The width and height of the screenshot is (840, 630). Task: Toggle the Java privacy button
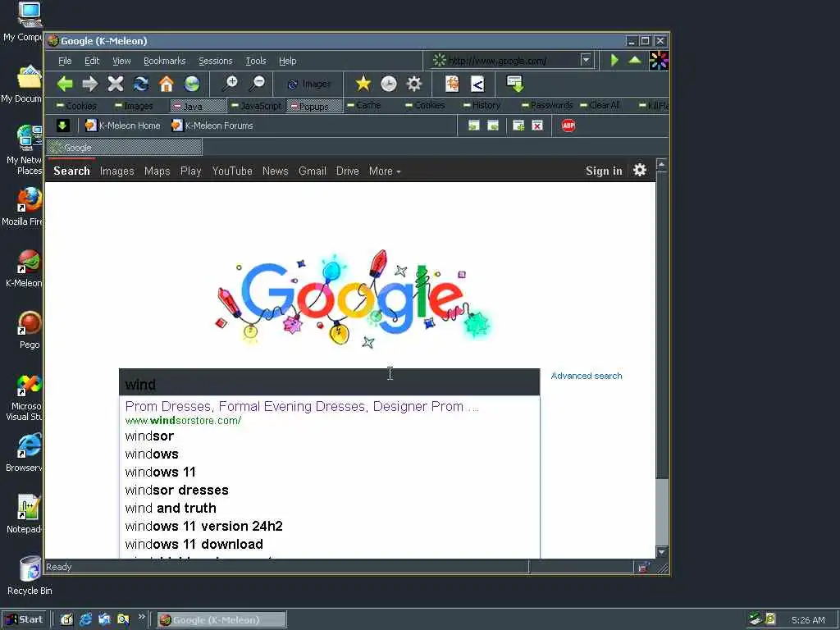tap(198, 106)
